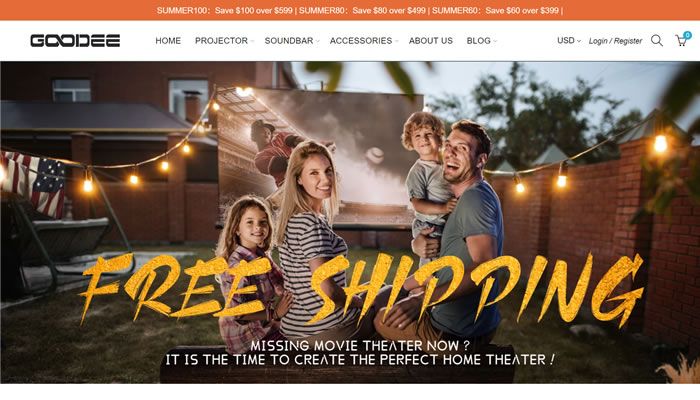Click the Free Shipping hero text

(x=362, y=288)
